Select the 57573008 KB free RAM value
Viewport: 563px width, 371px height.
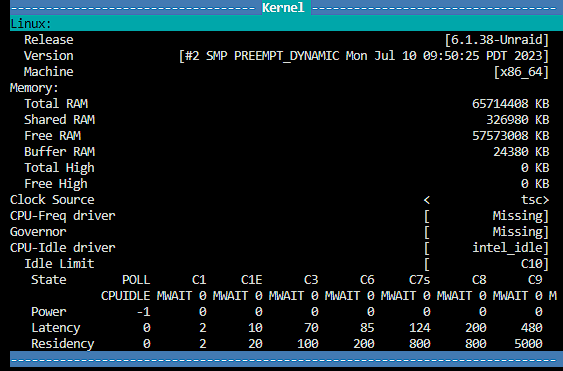click(x=511, y=135)
